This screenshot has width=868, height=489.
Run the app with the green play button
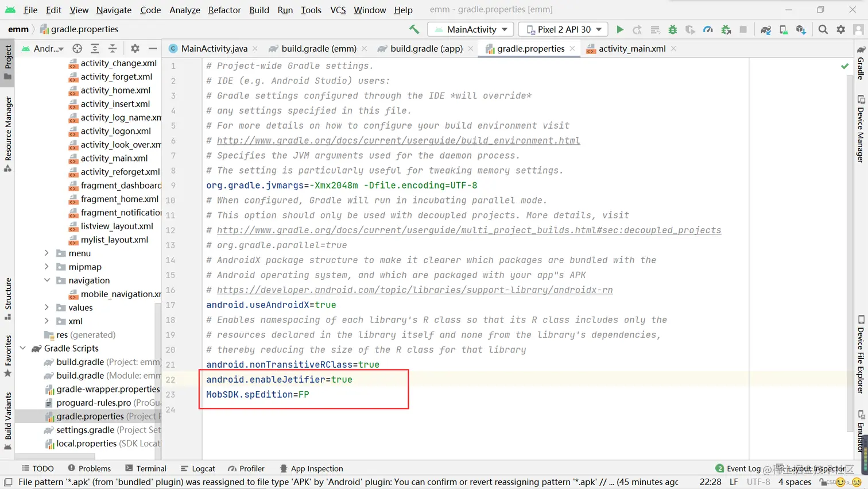pos(619,29)
